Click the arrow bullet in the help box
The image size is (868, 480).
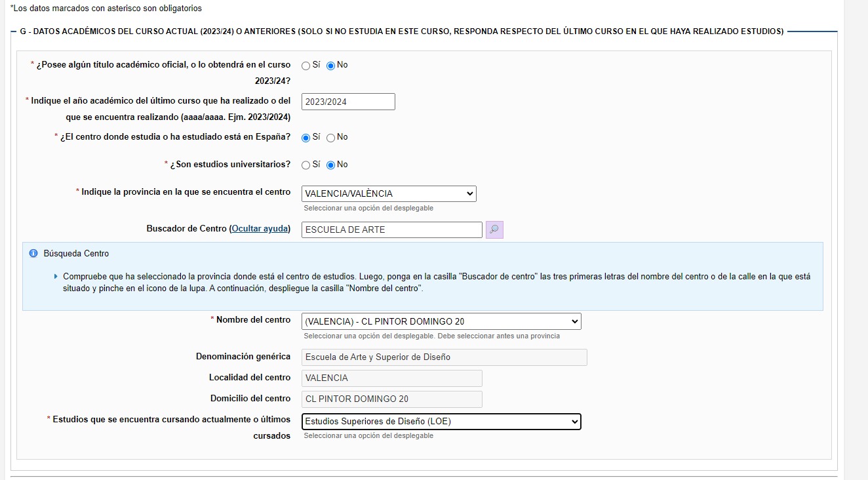tap(56, 276)
